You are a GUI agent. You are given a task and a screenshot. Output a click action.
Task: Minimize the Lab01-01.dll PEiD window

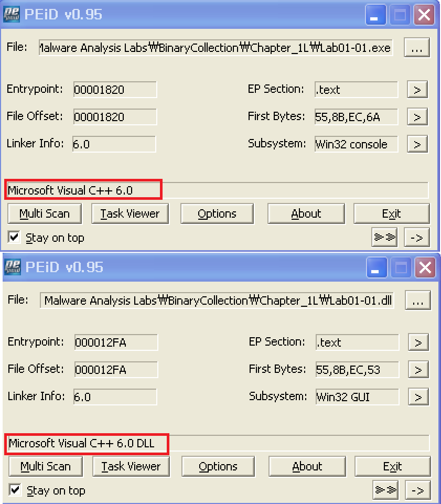[x=376, y=267]
